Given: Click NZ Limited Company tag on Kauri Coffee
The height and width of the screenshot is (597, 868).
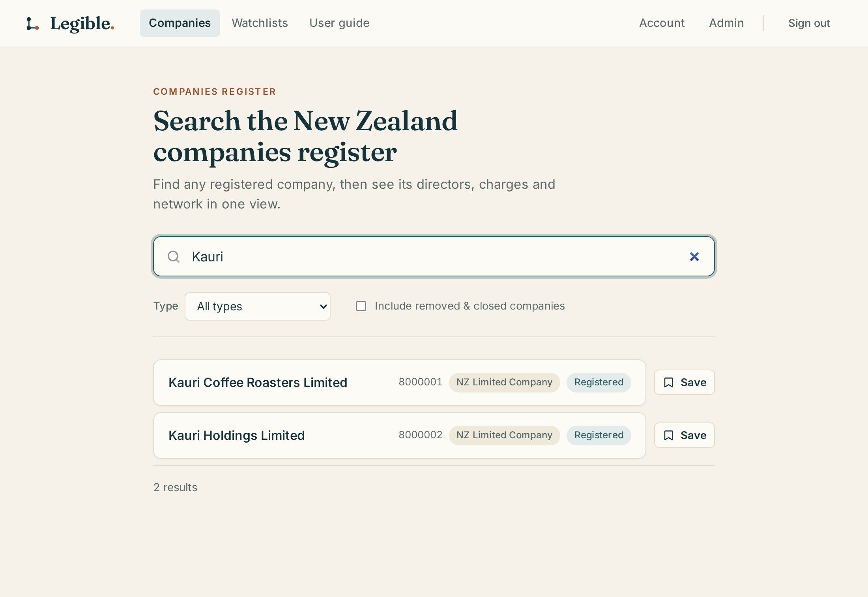Looking at the screenshot, I should pos(505,382).
